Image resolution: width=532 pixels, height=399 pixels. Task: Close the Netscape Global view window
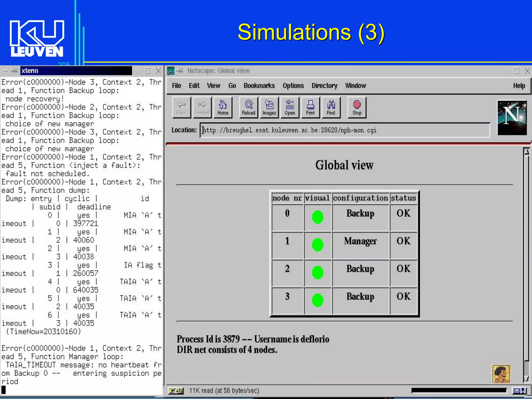527,71
